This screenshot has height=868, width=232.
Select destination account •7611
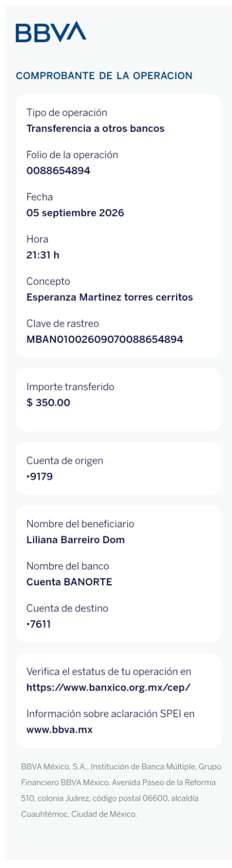(39, 624)
